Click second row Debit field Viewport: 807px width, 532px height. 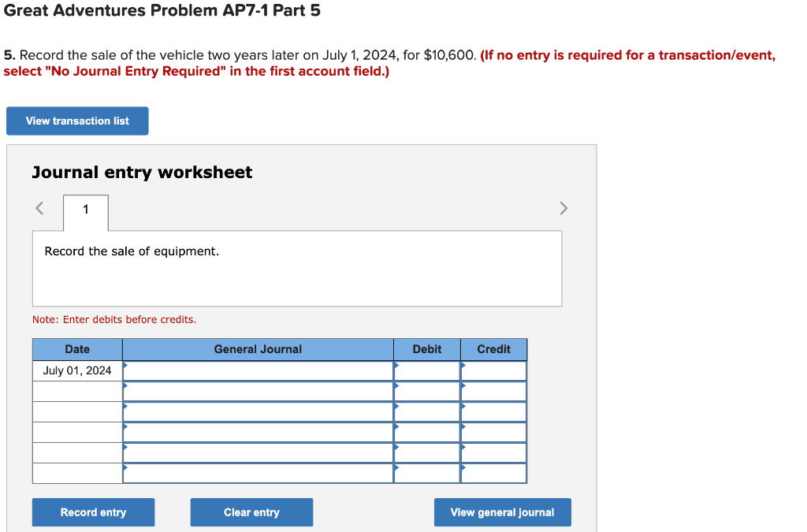426,392
